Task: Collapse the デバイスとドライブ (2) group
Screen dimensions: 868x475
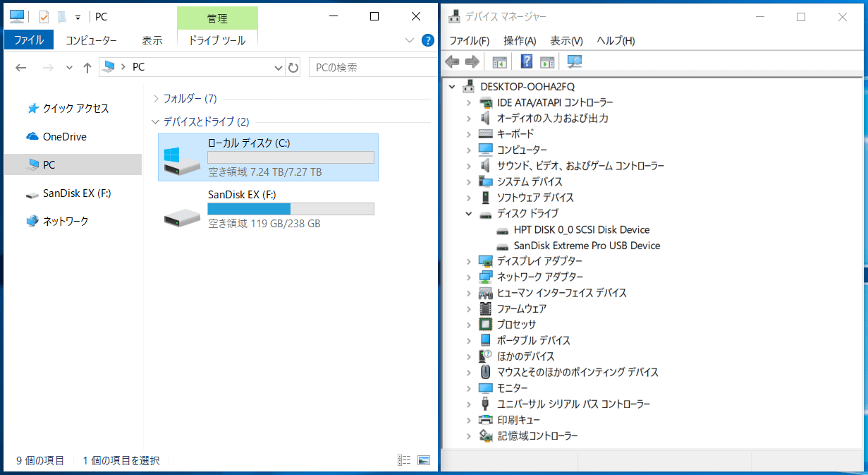Action: (156, 121)
